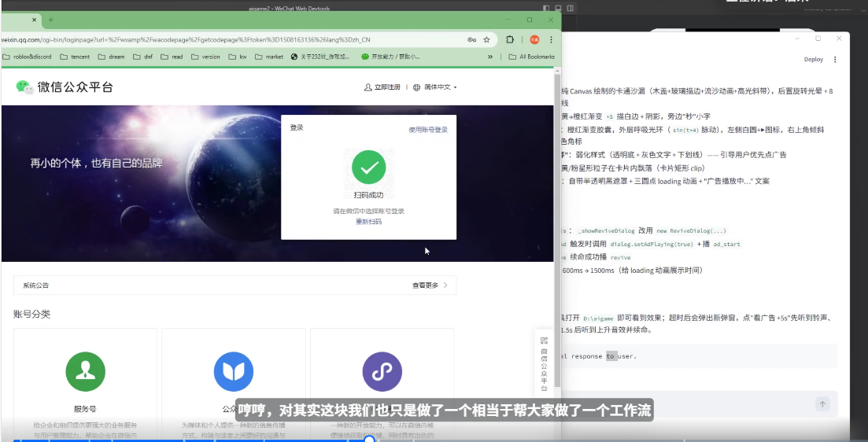Click the 服务号 card title

pyautogui.click(x=85, y=410)
